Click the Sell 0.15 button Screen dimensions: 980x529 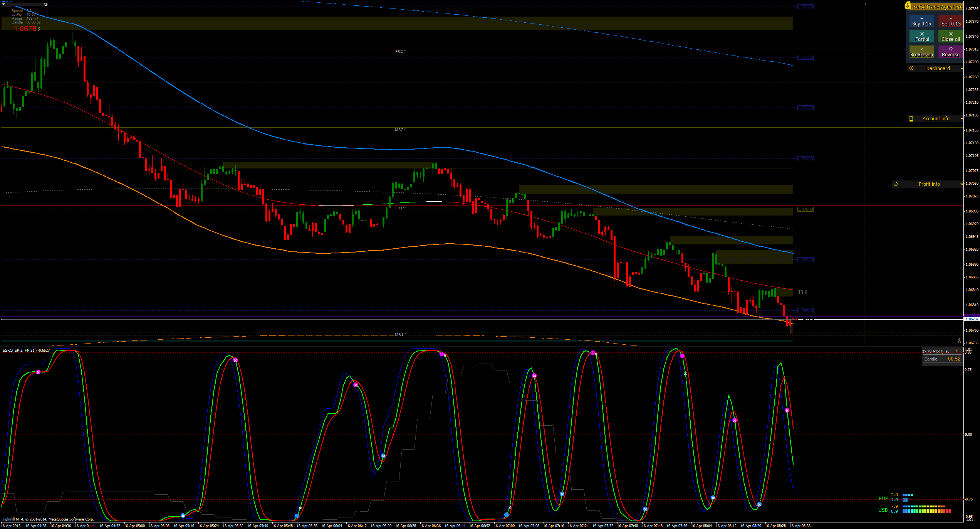[x=951, y=21]
